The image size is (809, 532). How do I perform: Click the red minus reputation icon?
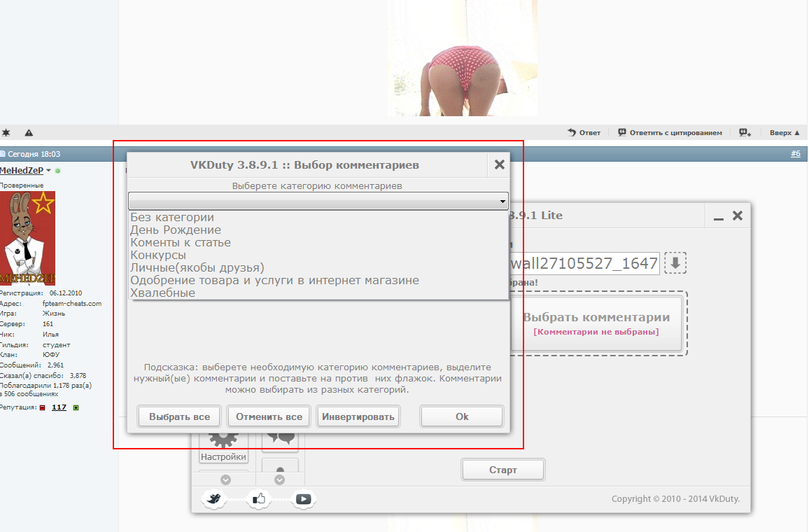pos(42,407)
